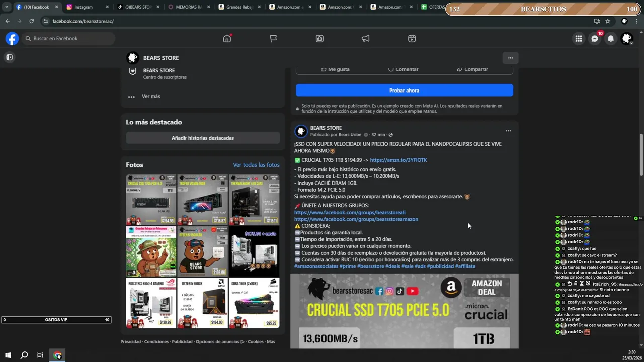Open the DDR4 16GB RAM photo thumbnail
This screenshot has width=644, height=362.
[254, 303]
